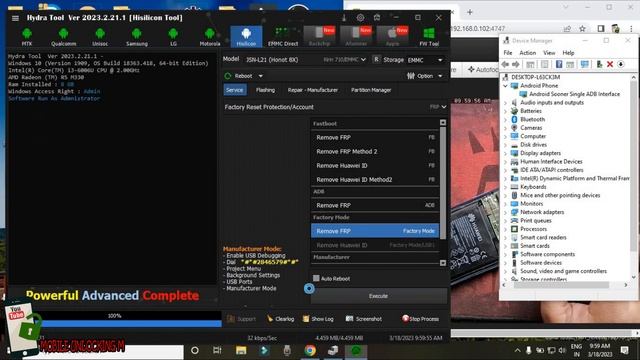Click red X uninstall device icon
The image size is (640, 360).
click(x=610, y=64)
